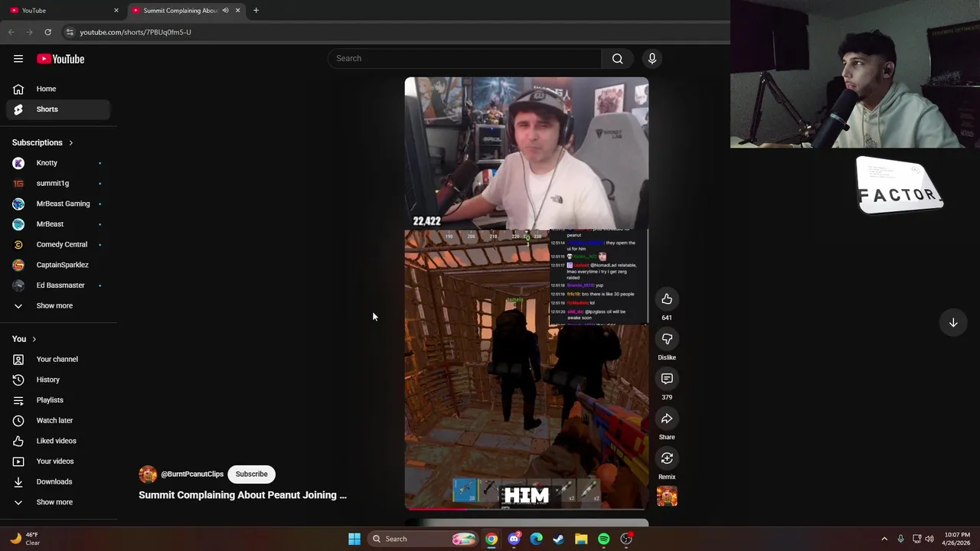Screen dimensions: 980x551
Task: Open the Remix option
Action: click(667, 458)
